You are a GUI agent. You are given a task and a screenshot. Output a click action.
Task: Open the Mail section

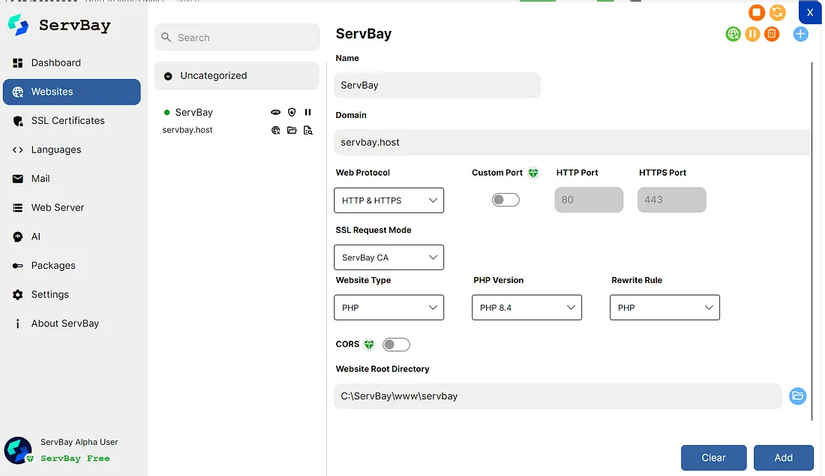72,178
